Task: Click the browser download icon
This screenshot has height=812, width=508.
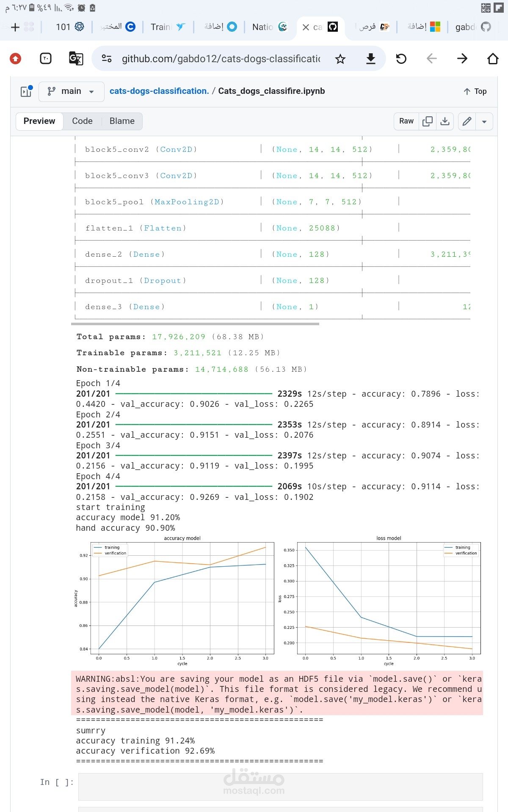Action: tap(371, 58)
